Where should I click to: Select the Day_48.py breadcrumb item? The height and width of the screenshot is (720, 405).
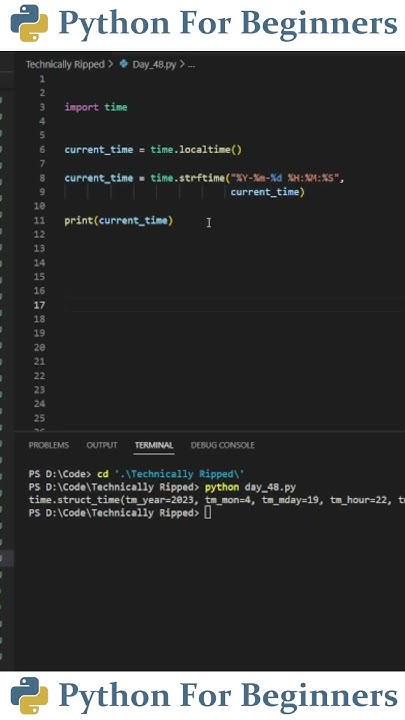154,64
